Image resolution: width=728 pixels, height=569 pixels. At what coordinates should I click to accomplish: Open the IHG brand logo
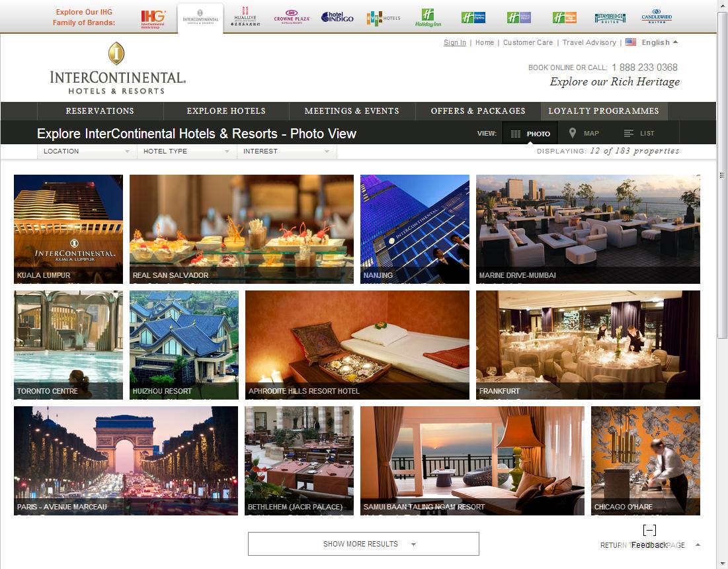click(x=153, y=19)
